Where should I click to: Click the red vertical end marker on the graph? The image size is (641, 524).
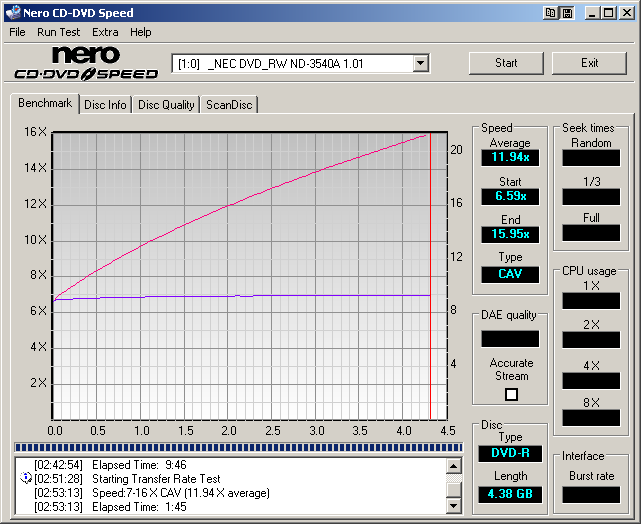pos(430,276)
